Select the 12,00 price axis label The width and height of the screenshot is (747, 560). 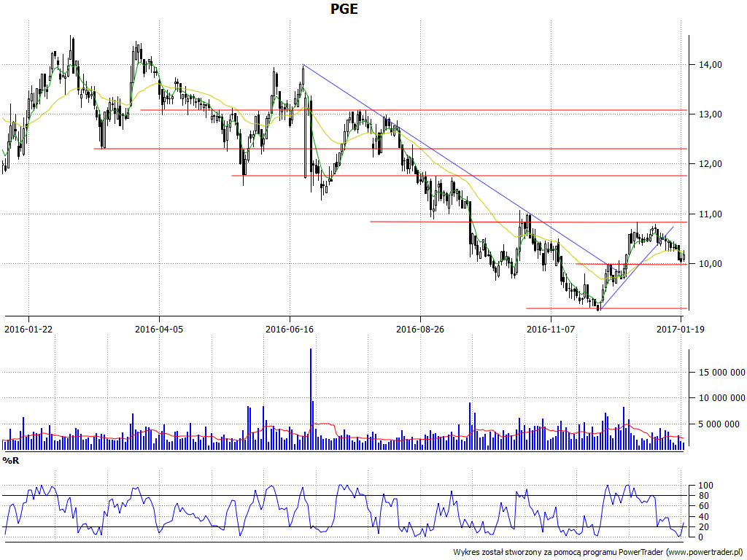(x=710, y=164)
